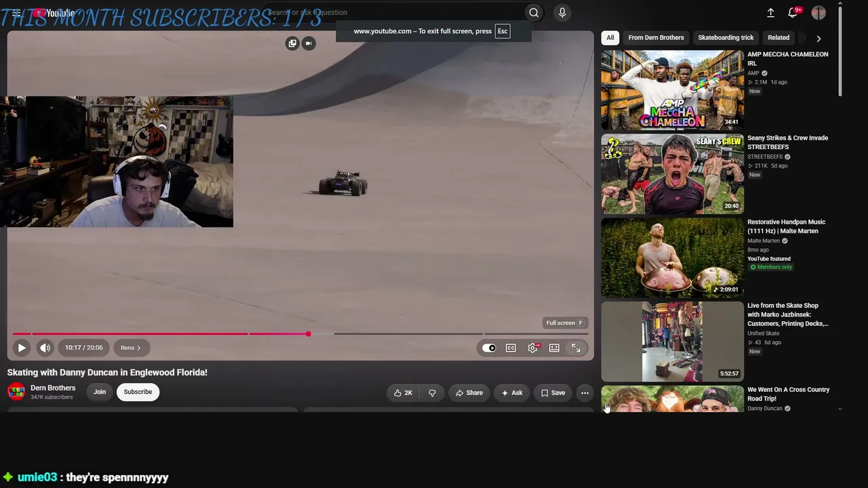
Task: Open Restorative Handpan Music thumbnail
Action: tap(672, 258)
